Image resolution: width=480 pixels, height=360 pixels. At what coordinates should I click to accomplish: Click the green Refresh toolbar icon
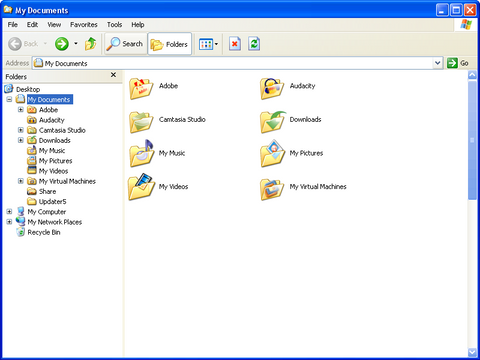coord(254,44)
